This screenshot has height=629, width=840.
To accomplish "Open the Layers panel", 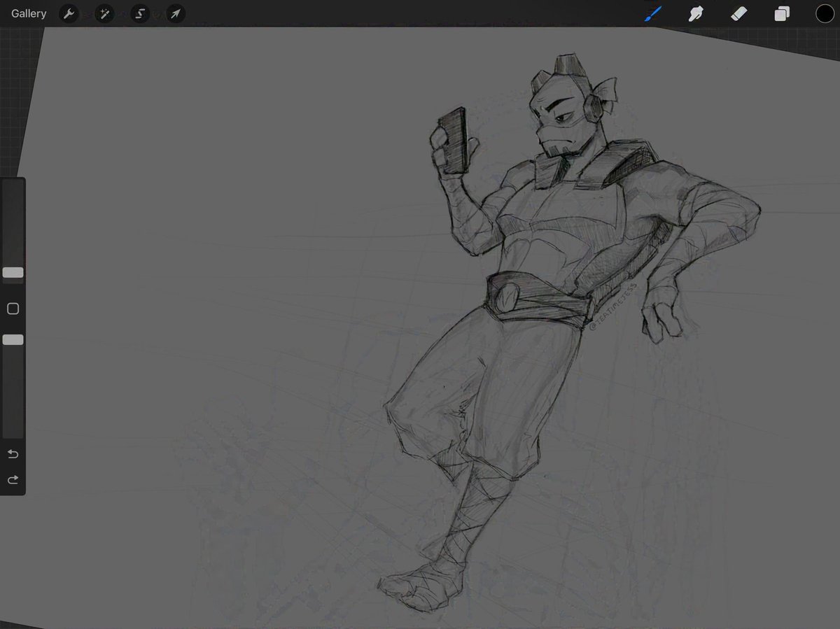I will [x=782, y=13].
